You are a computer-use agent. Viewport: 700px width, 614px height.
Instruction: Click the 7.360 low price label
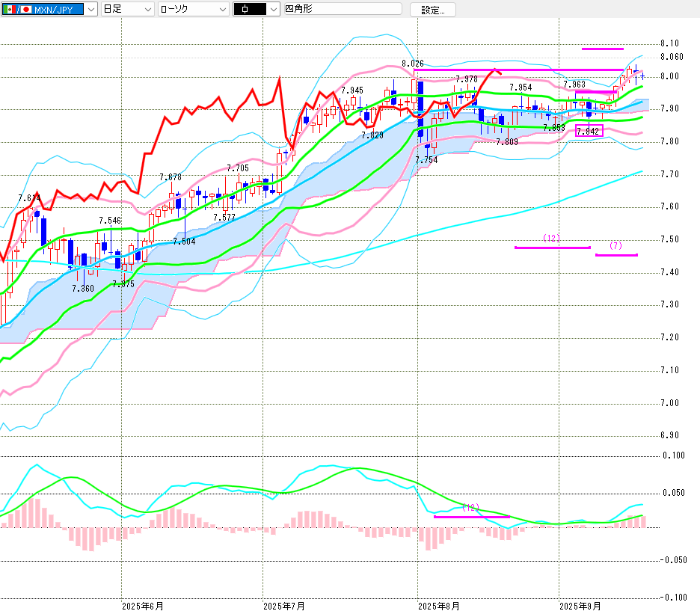click(83, 289)
